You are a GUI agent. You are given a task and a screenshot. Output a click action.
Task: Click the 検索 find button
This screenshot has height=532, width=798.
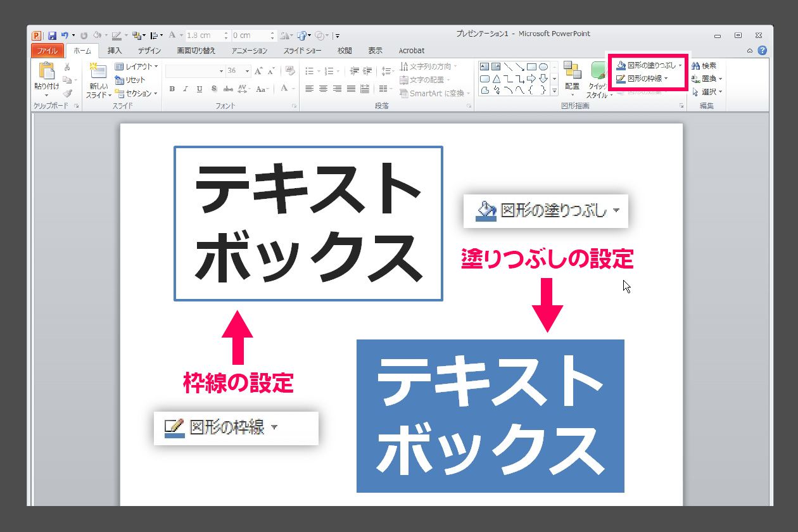point(705,65)
